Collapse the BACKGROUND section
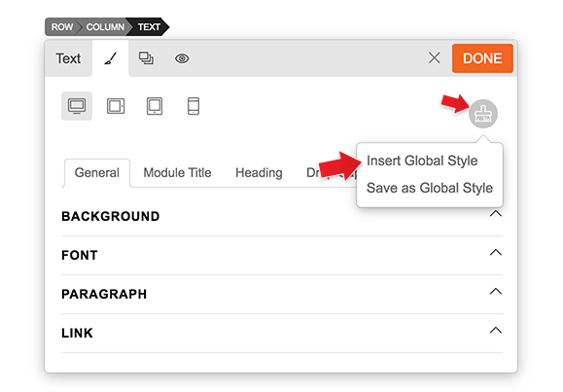This screenshot has height=392, width=563. (496, 214)
